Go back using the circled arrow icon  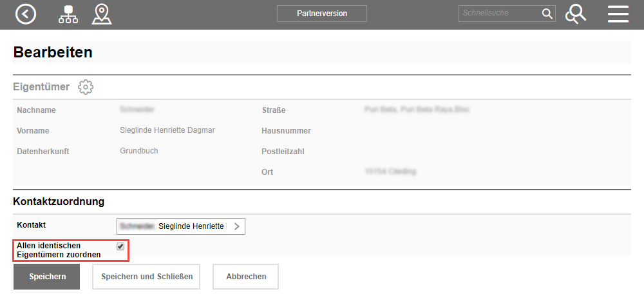pos(26,14)
